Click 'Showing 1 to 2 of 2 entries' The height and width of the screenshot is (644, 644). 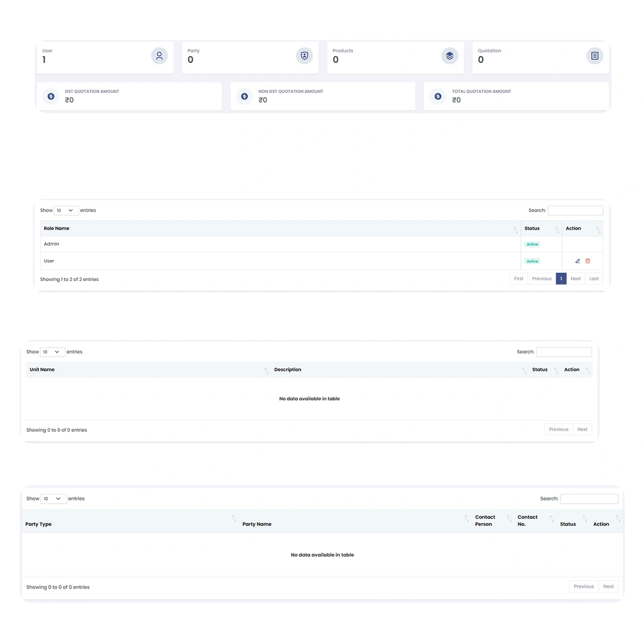click(x=69, y=279)
